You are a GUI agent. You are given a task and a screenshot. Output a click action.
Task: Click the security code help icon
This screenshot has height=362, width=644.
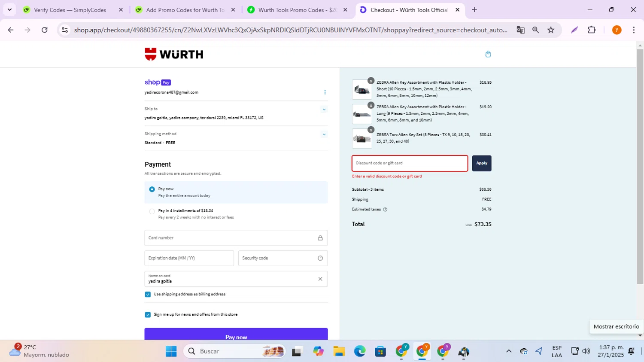(320, 258)
